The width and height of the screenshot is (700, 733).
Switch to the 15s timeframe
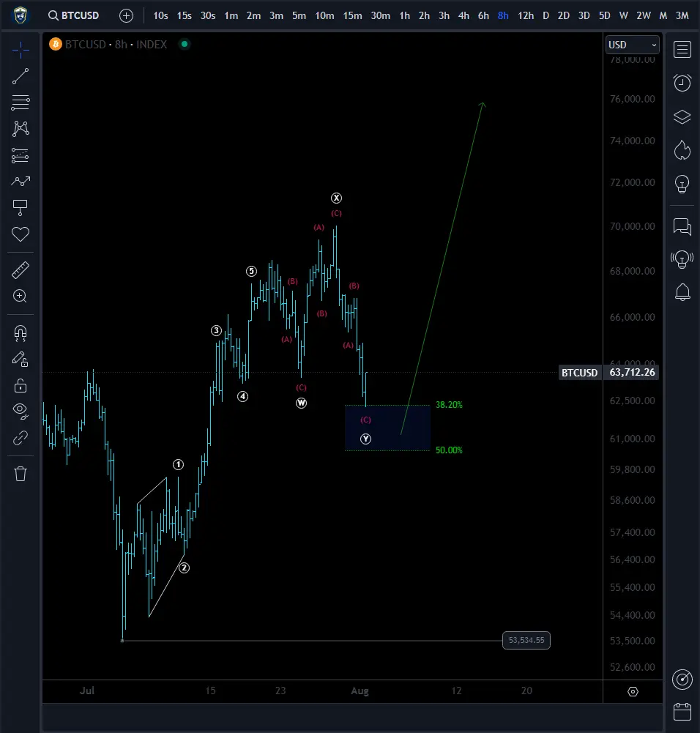pos(184,15)
